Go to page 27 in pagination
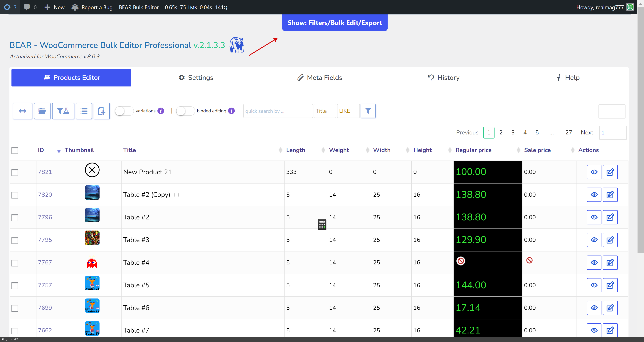 (x=569, y=132)
